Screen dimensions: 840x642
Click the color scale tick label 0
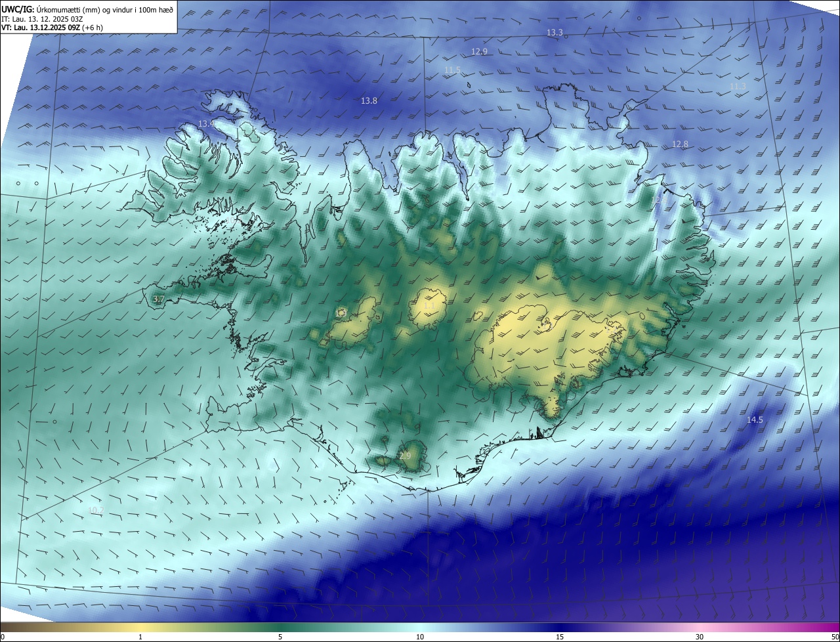point(3,637)
